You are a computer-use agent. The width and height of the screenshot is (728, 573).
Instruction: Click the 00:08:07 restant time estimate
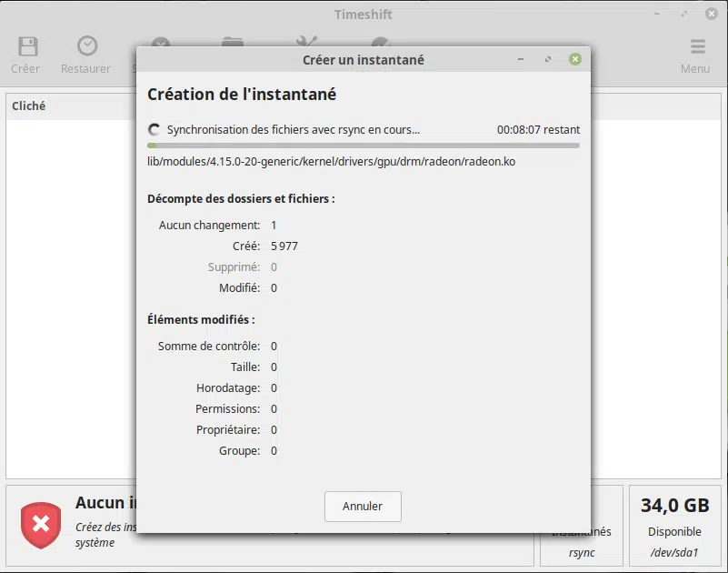[538, 130]
